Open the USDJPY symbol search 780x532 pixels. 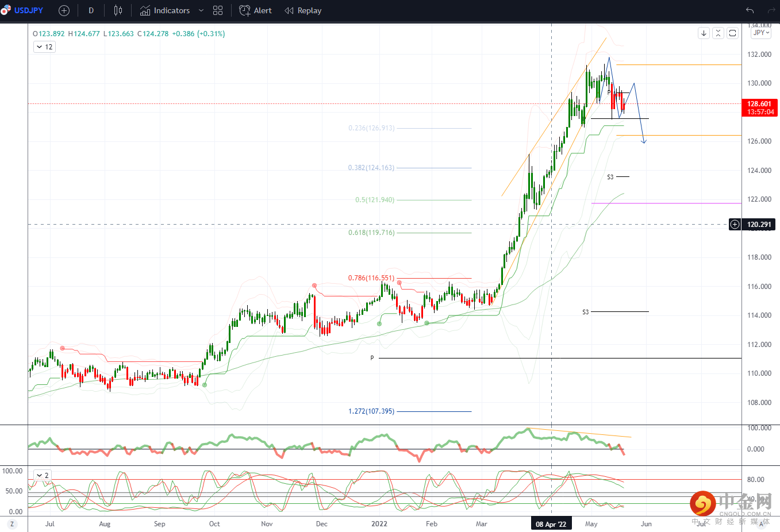(28, 10)
